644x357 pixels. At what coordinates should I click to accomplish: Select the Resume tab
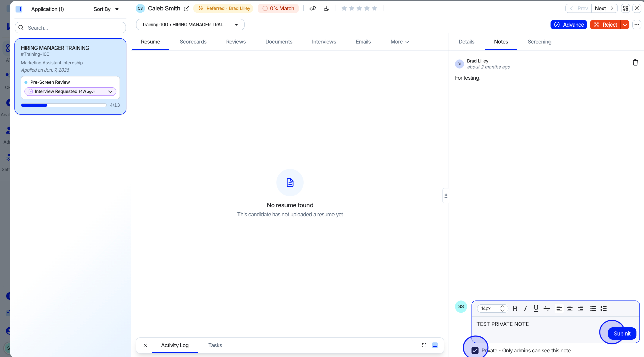tap(150, 42)
